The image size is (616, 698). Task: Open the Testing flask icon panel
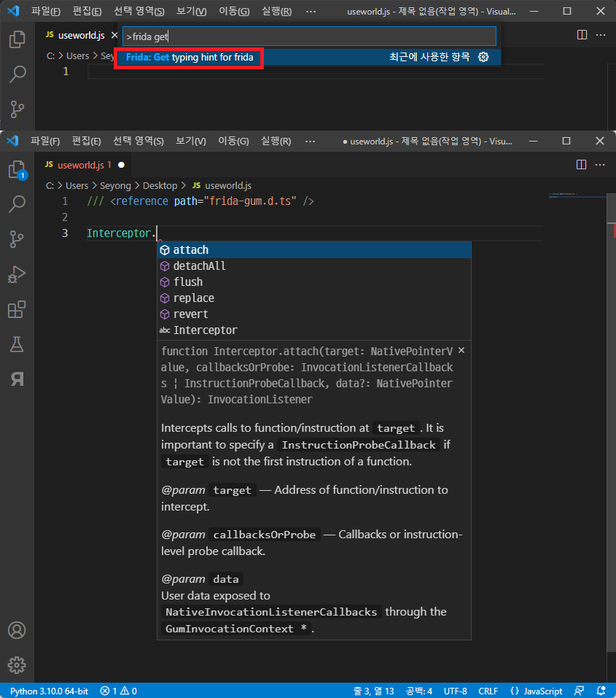click(17, 344)
